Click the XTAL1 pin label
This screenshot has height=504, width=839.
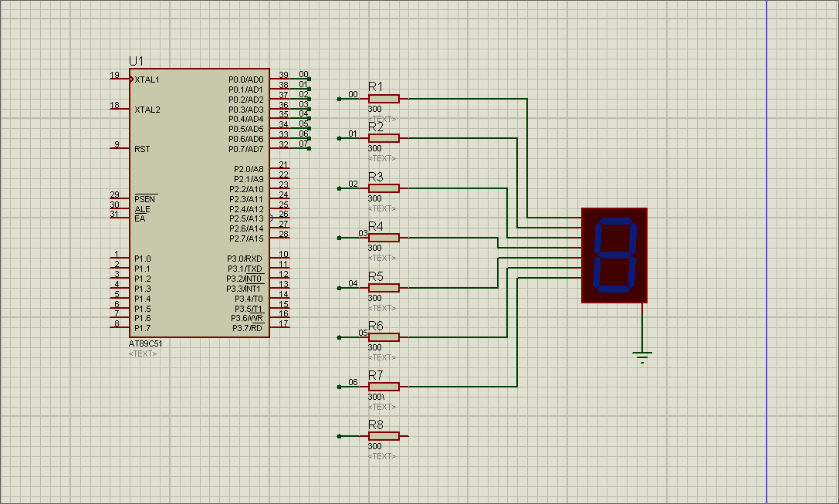(x=147, y=79)
